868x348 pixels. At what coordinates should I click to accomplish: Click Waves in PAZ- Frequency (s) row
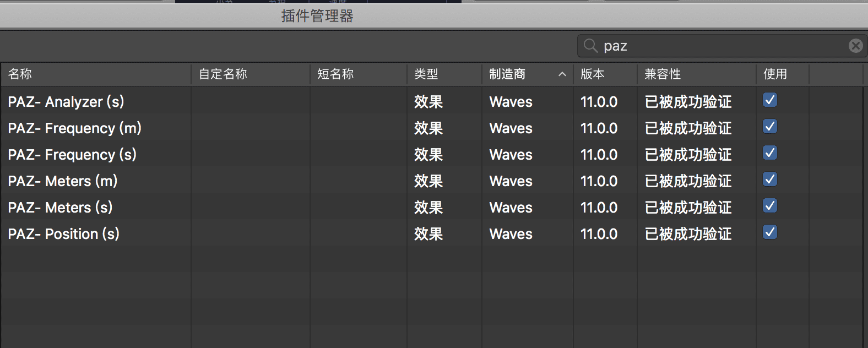click(511, 155)
